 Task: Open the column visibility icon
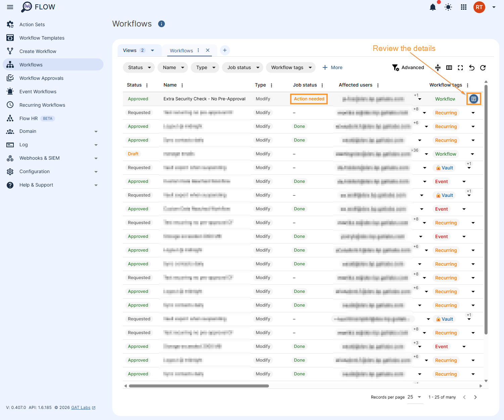pos(449,67)
